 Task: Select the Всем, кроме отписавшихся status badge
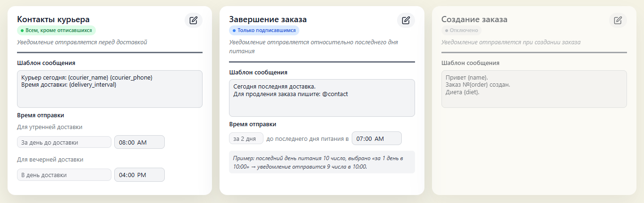[56, 30]
